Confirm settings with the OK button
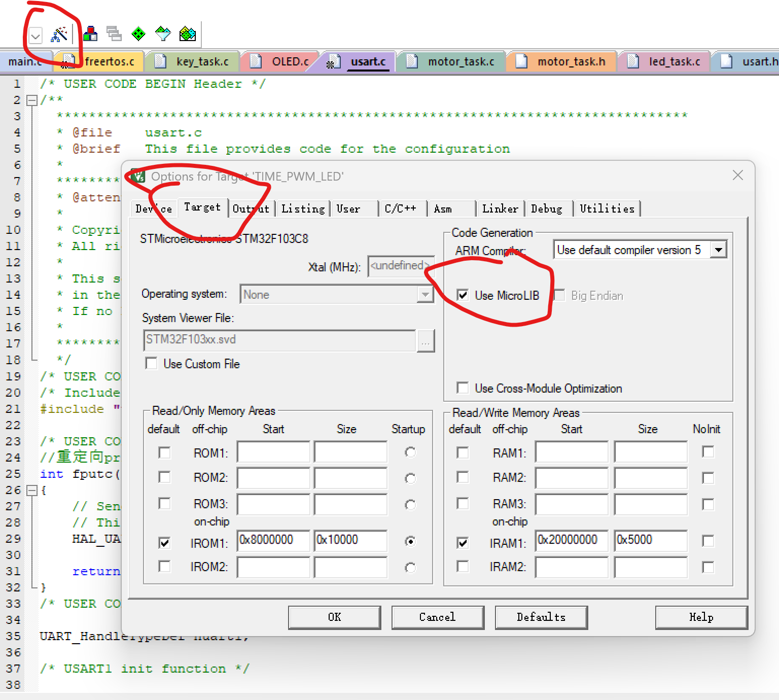The image size is (779, 700). tap(335, 617)
